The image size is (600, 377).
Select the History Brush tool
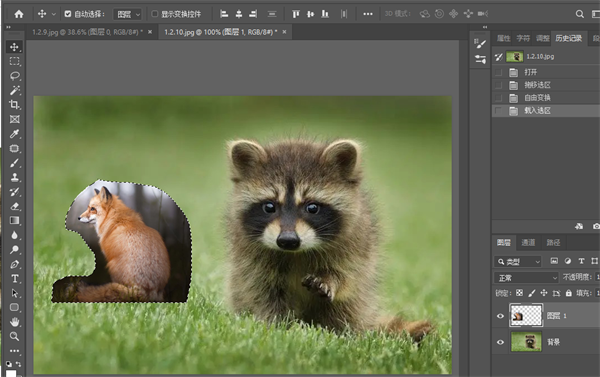tap(15, 192)
